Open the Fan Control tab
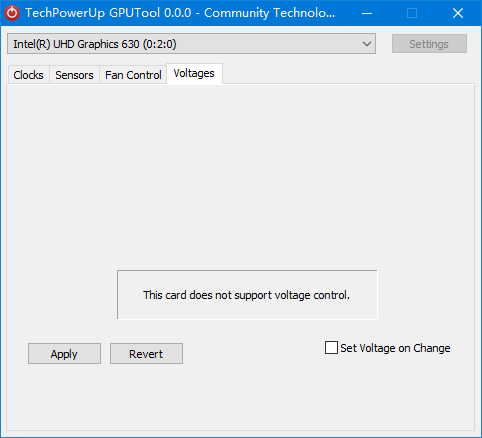Viewport: 482px width, 438px height. coord(133,75)
